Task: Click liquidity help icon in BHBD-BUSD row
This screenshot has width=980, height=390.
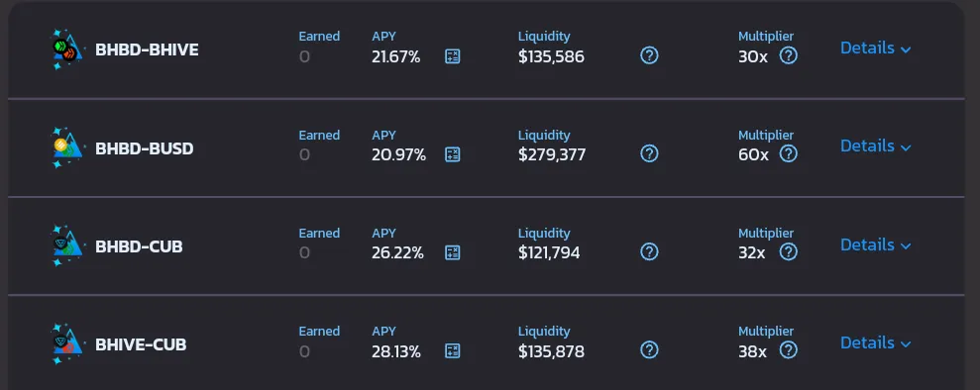Action: [649, 153]
